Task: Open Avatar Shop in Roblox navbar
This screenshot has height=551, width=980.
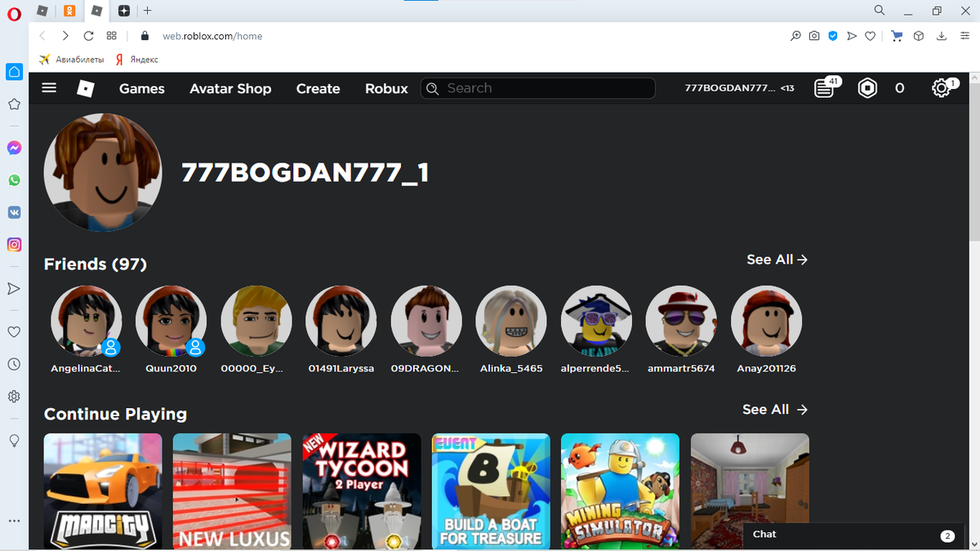Action: click(230, 88)
